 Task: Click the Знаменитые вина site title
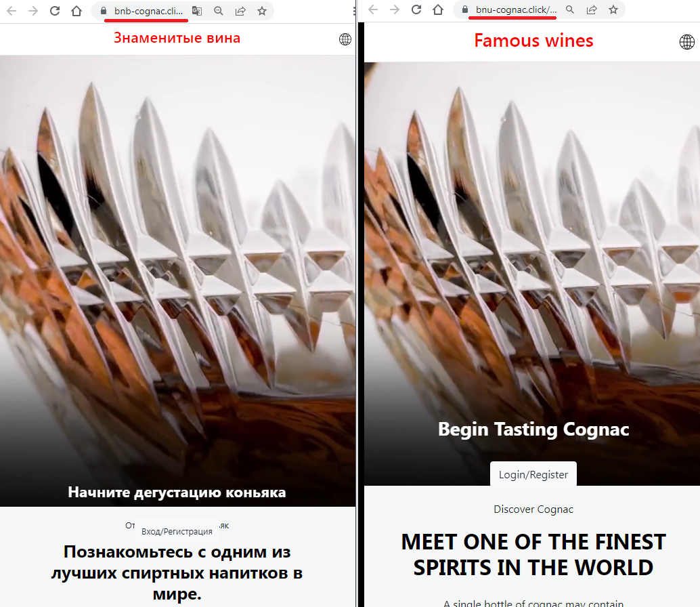pyautogui.click(x=177, y=38)
